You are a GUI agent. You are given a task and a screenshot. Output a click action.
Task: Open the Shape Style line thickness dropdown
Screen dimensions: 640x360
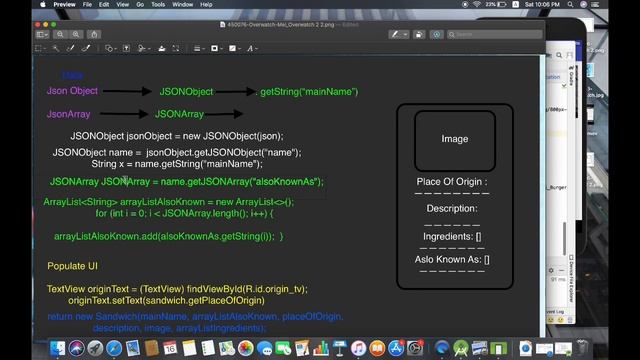[198, 49]
